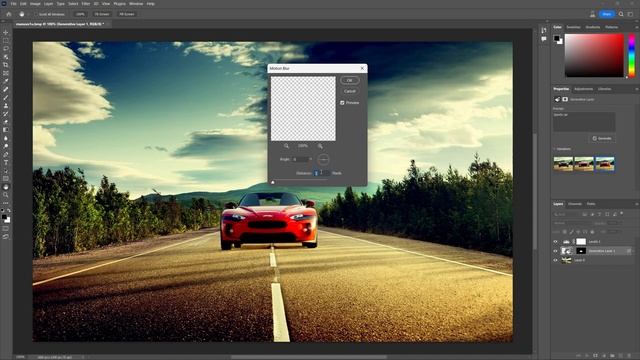
Task: Select the Blur tool
Action: point(6,138)
